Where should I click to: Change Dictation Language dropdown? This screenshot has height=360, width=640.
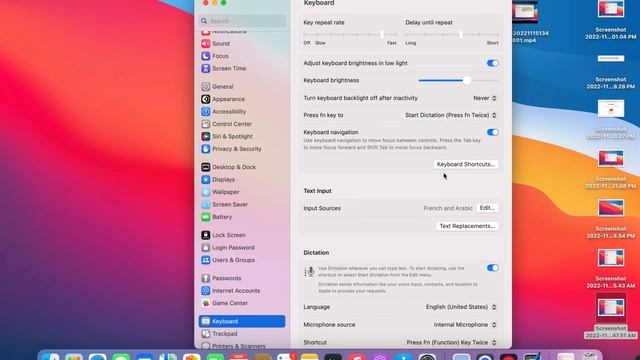461,307
